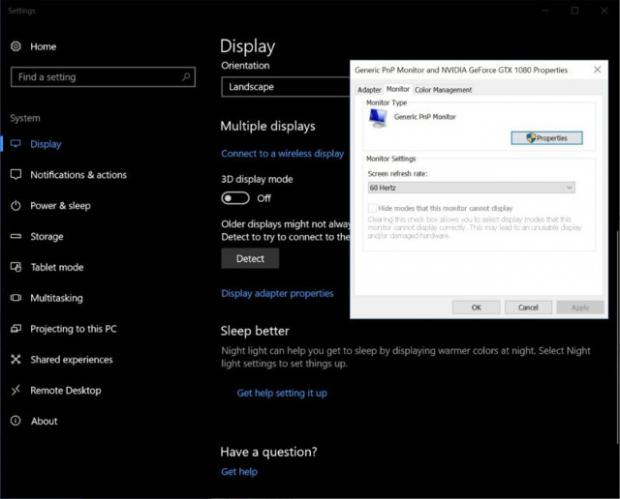
Task: Check Hide modes monitor cannot display
Action: point(373,208)
